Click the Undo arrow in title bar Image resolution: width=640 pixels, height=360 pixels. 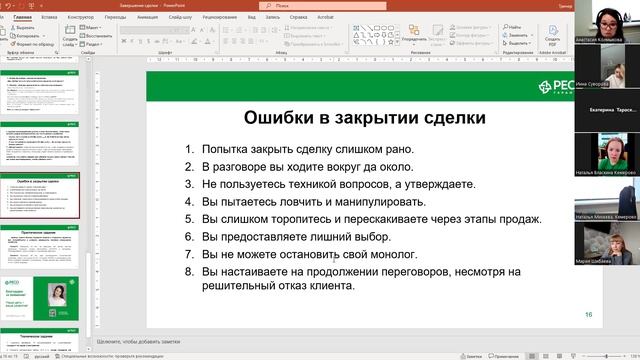[8, 6]
